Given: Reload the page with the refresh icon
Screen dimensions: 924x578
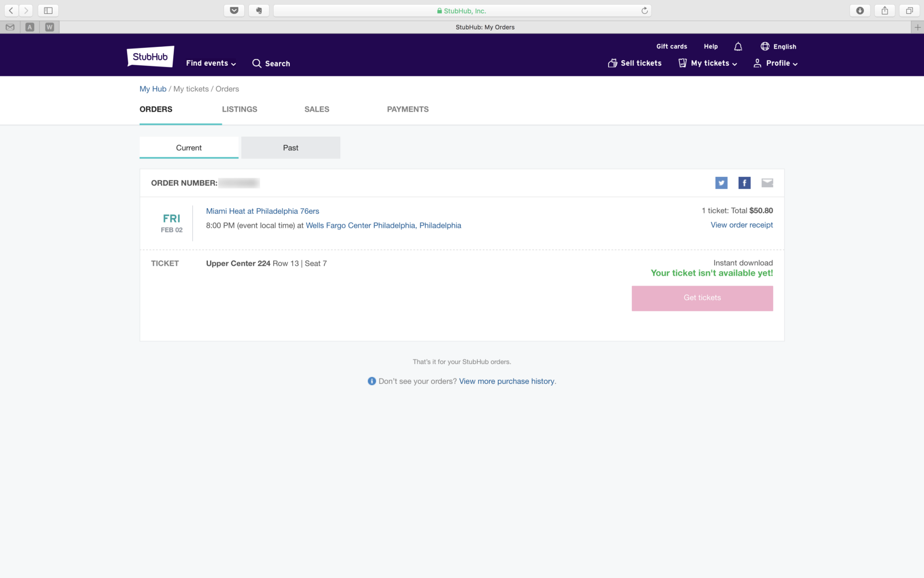Looking at the screenshot, I should tap(644, 10).
